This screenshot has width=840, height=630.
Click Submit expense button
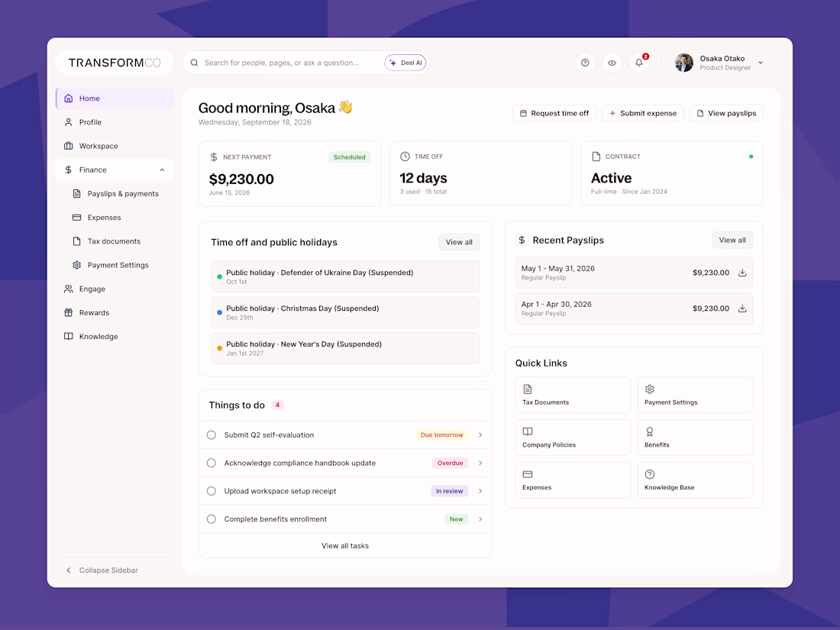tap(643, 114)
